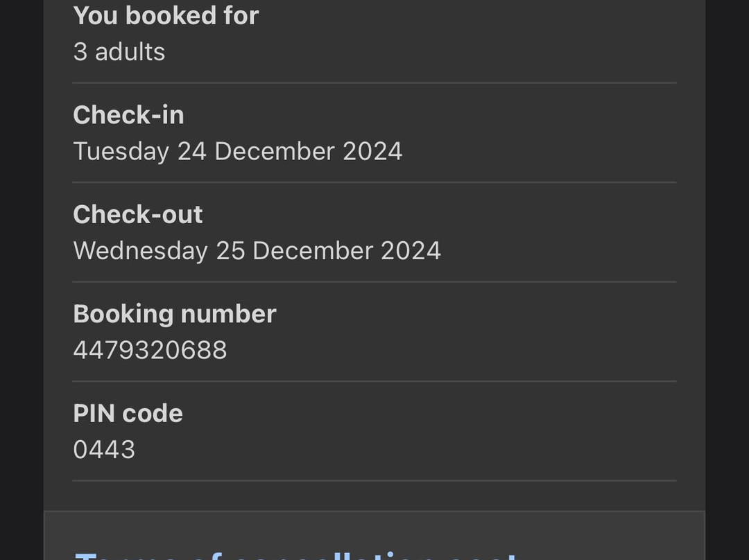Click the word "Tuesday" in the check-in date
Image resolution: width=749 pixels, height=560 pixels.
pyautogui.click(x=121, y=151)
